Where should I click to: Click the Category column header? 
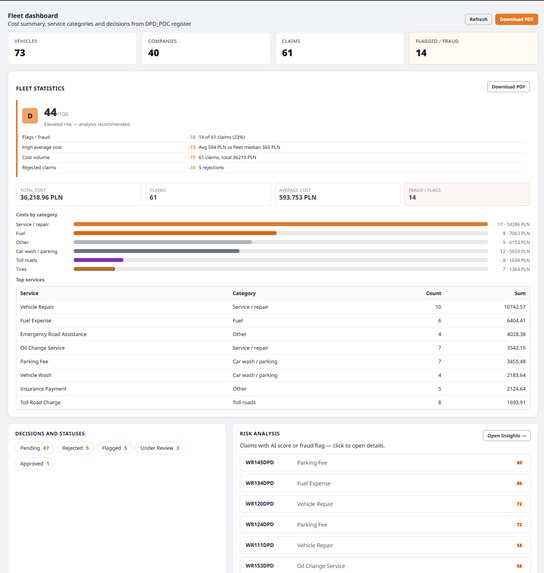click(x=244, y=293)
